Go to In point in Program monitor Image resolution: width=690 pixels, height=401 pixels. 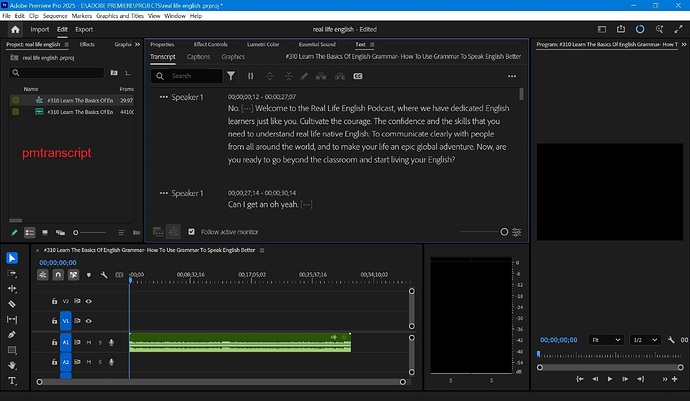[x=580, y=379]
